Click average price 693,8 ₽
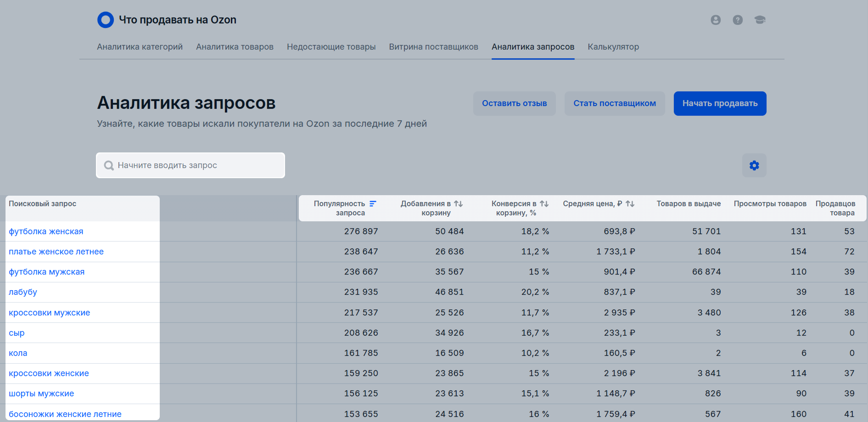This screenshot has height=422, width=868. [x=619, y=231]
